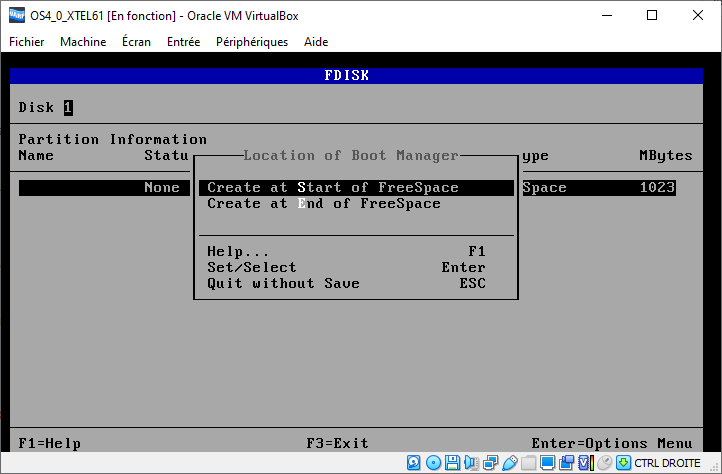This screenshot has width=722, height=474.
Task: Open the Machine menu
Action: [83, 42]
